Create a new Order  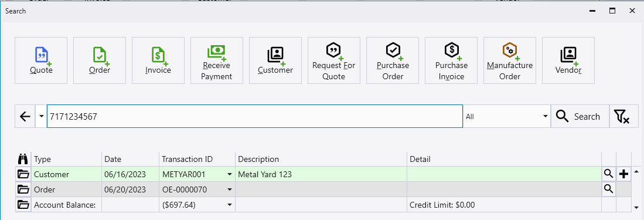point(100,60)
